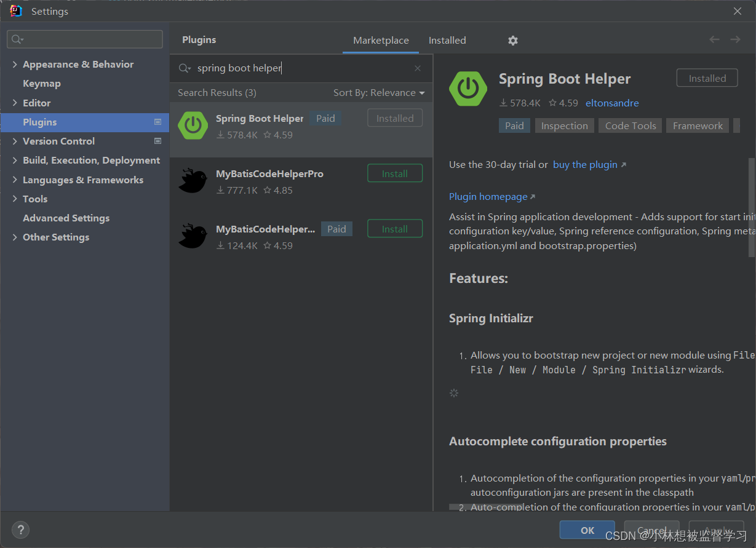Screen dimensions: 756x548
Task: Click the 'Features:' heading in the description
Action: pos(479,278)
